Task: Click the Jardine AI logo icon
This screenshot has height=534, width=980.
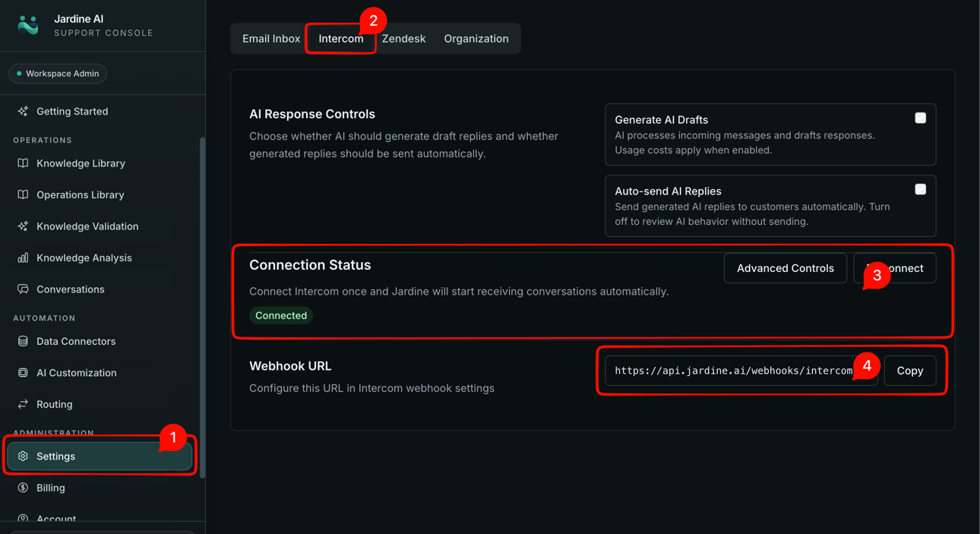Action: click(x=28, y=25)
